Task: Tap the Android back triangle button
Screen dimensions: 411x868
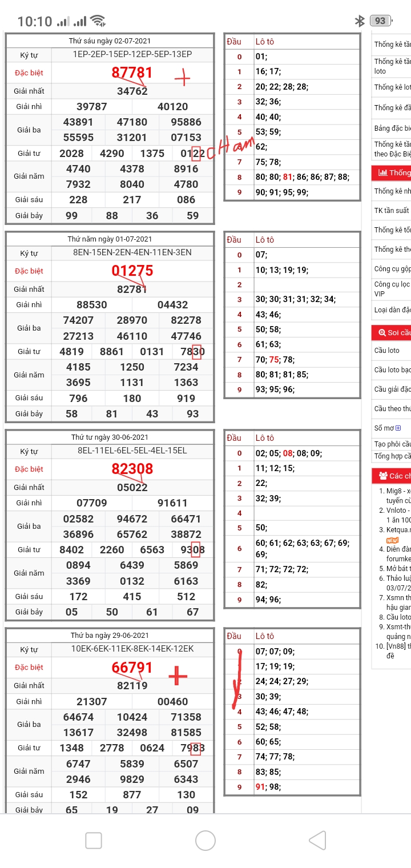Action: [x=317, y=841]
